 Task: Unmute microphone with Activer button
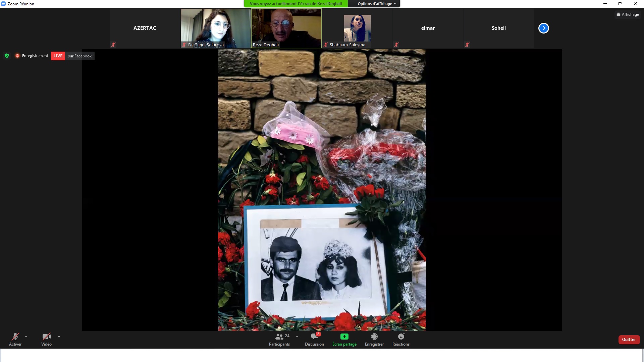point(15,339)
